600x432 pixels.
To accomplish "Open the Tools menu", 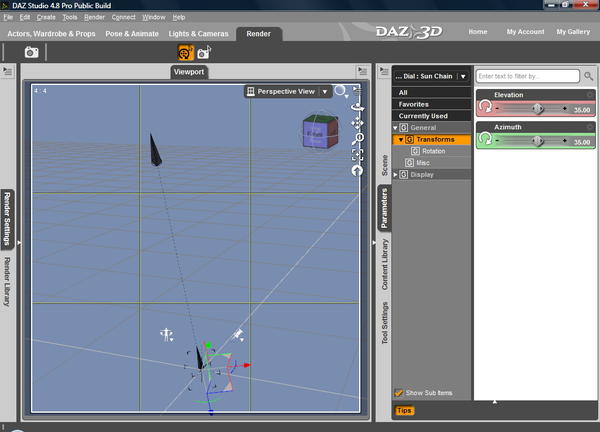I will pos(70,17).
